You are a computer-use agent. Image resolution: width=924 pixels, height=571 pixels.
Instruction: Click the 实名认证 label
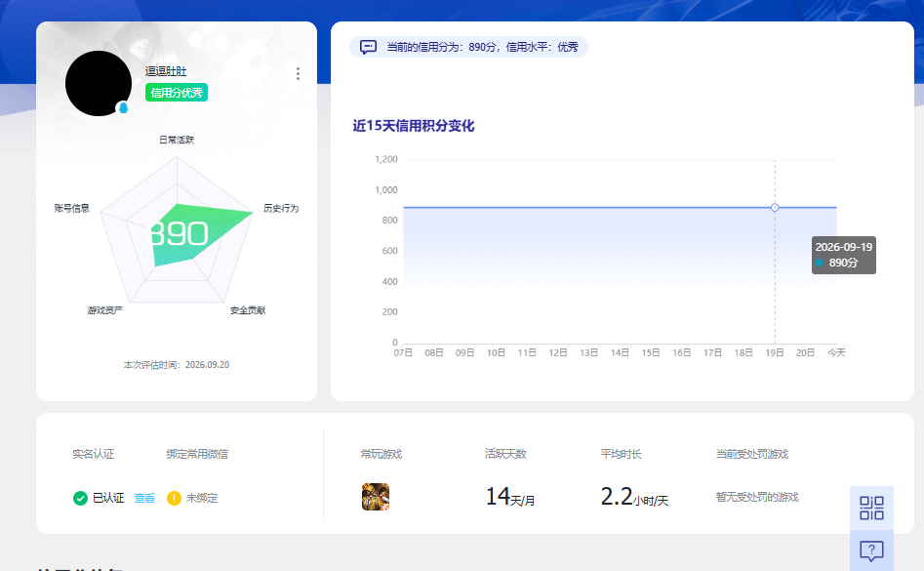93,454
